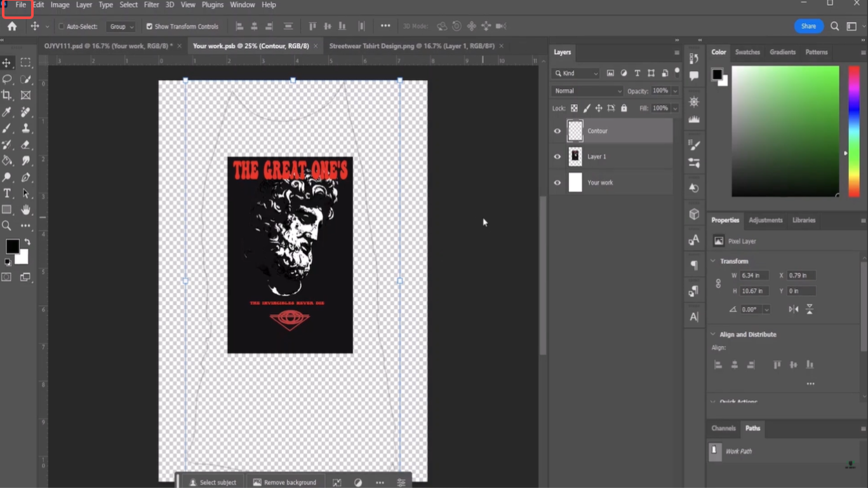Select the Crop tool
Screen dimensions: 868x488
[7, 95]
